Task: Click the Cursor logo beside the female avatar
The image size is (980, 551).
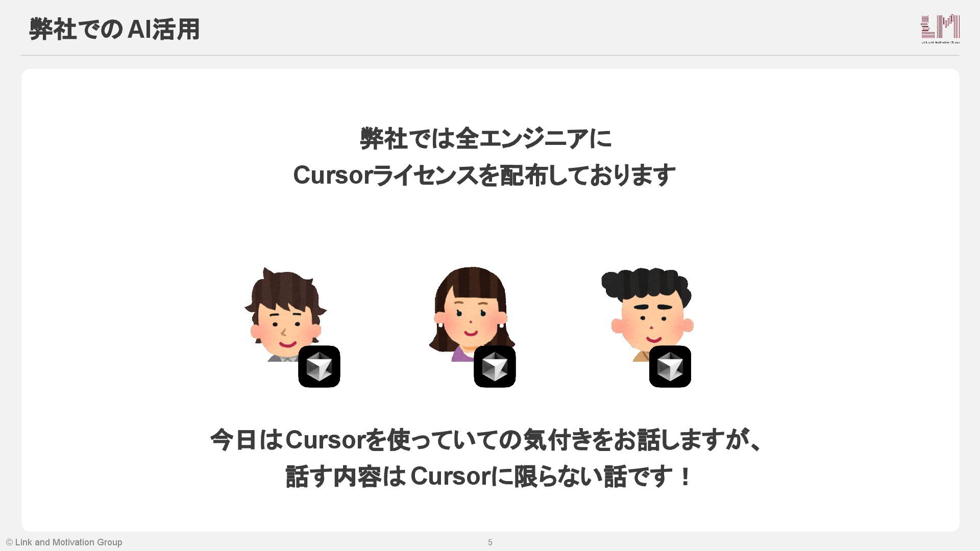Action: tap(495, 366)
